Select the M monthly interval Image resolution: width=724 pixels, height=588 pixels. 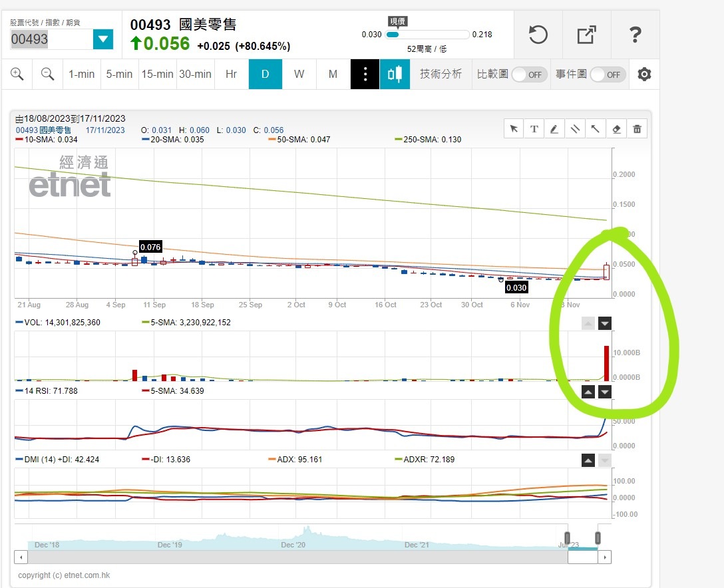333,74
